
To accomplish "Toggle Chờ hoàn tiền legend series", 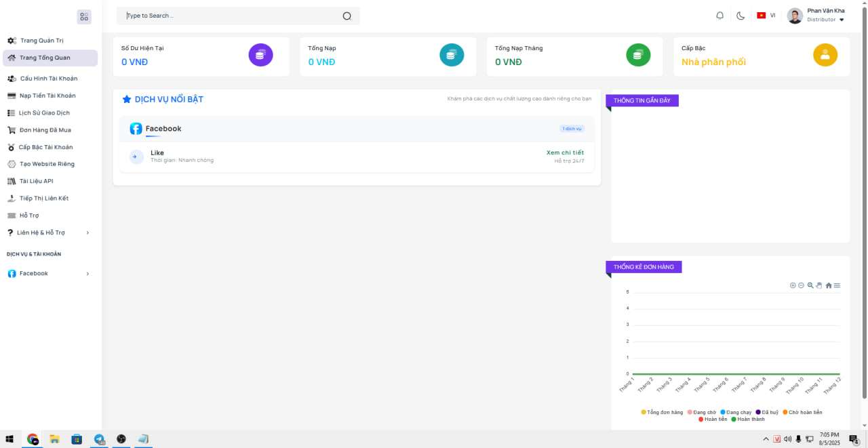I will pyautogui.click(x=802, y=412).
